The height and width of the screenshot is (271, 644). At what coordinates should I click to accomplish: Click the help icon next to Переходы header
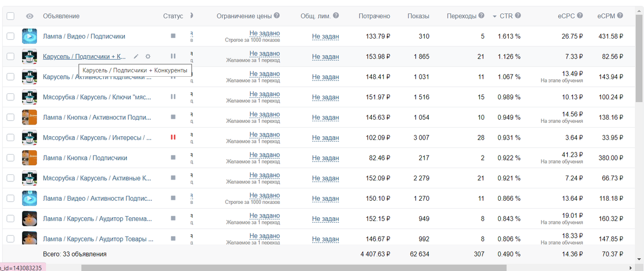(x=481, y=16)
